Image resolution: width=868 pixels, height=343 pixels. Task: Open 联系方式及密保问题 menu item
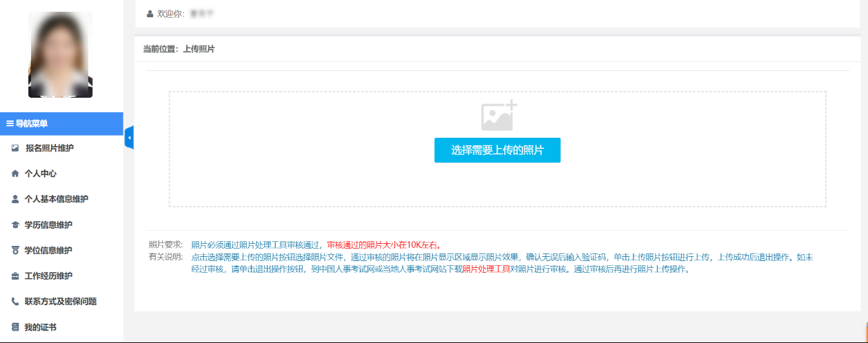point(61,302)
